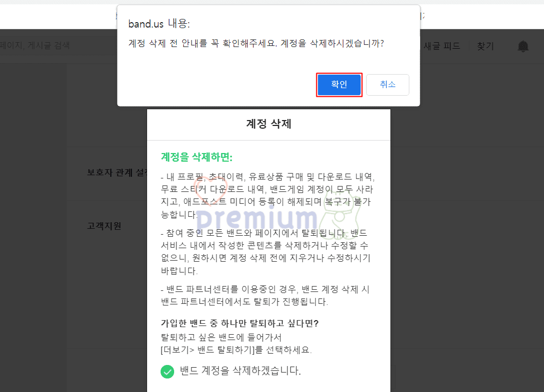Viewport: 544px width, 392px height.
Task: Click band.us 내용: alert title
Action: (x=159, y=24)
